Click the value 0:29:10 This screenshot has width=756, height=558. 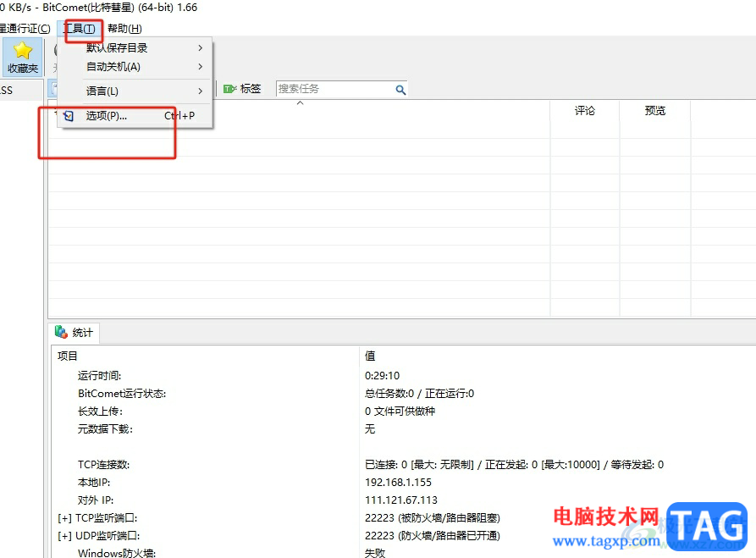(383, 376)
